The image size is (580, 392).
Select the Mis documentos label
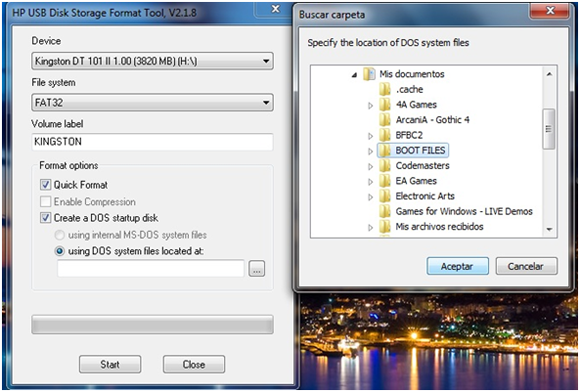coord(412,74)
